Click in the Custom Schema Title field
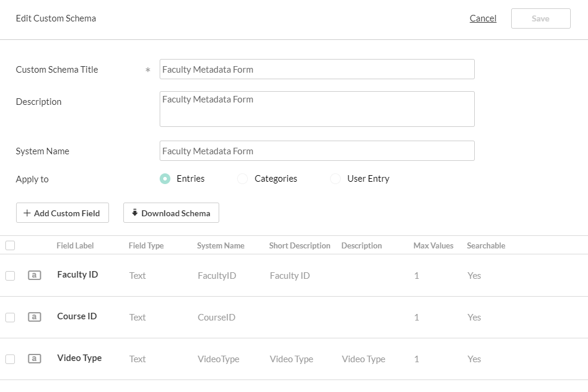This screenshot has width=588, height=392. 317,69
